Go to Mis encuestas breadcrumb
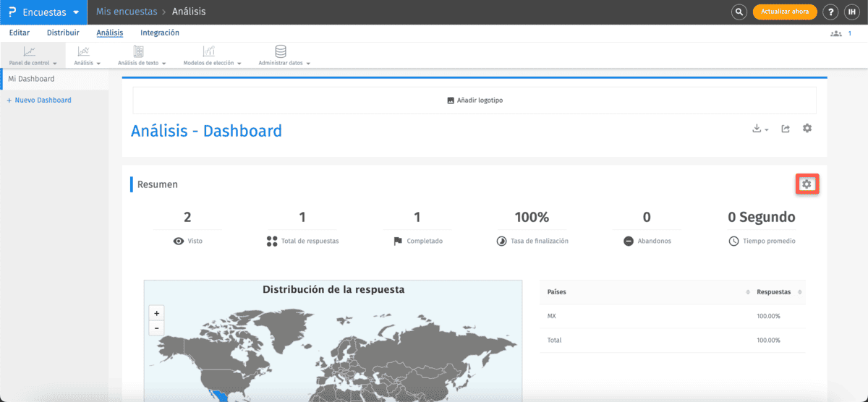Screen dimensions: 868x402 point(126,12)
